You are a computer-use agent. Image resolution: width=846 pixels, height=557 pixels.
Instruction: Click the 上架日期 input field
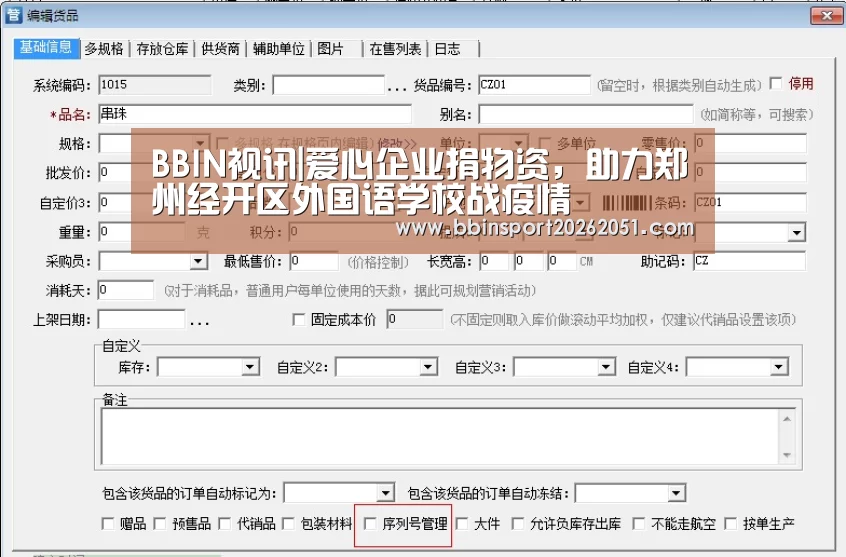tap(141, 319)
